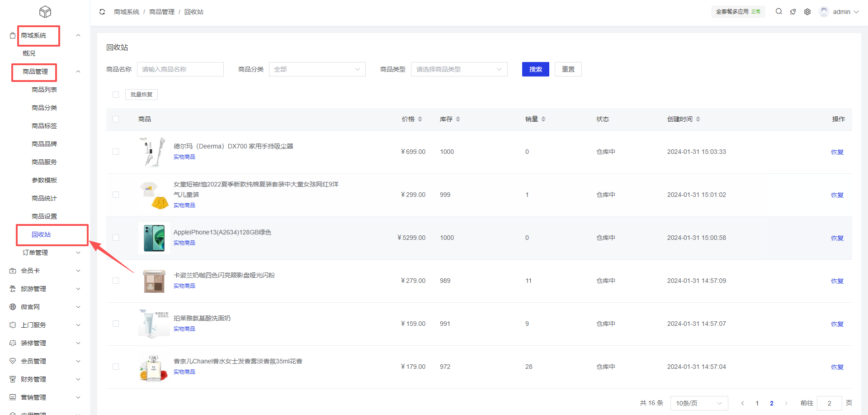Click inside the 商品名称 input field
The width and height of the screenshot is (868, 415).
tap(180, 69)
